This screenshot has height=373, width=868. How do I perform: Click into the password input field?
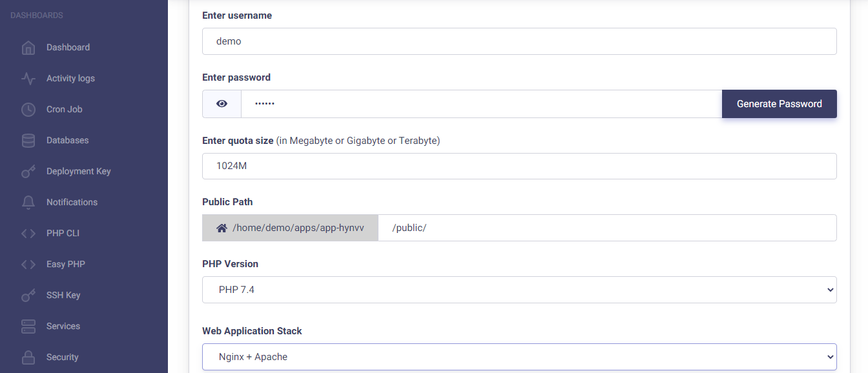coord(481,104)
